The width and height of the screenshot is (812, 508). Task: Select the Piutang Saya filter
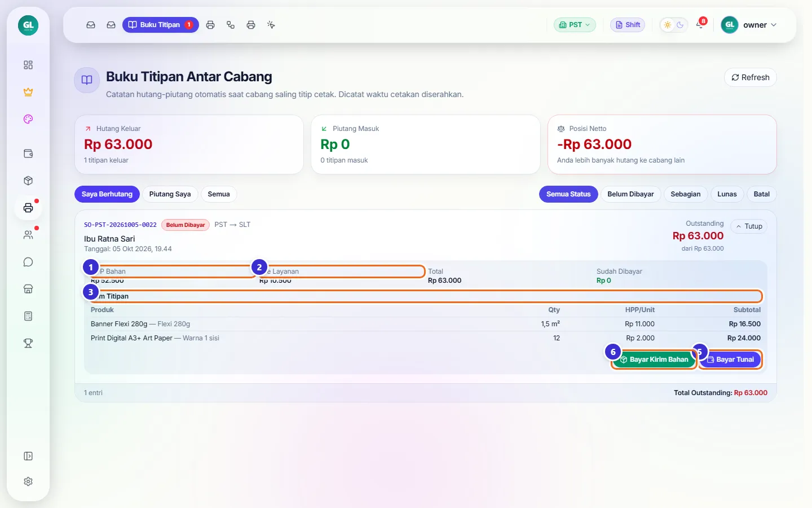(170, 194)
